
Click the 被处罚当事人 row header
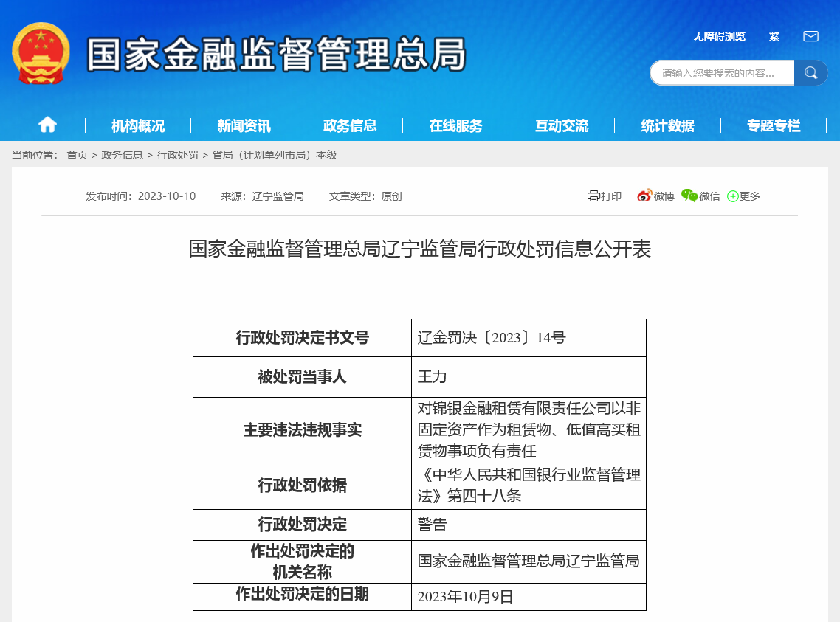click(302, 377)
